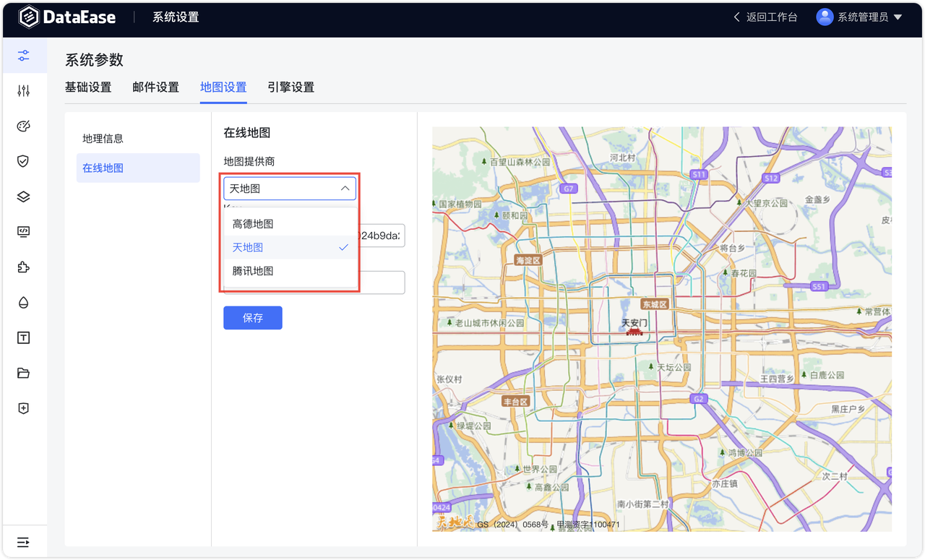Click the 天坛公园 label on map

point(674,368)
